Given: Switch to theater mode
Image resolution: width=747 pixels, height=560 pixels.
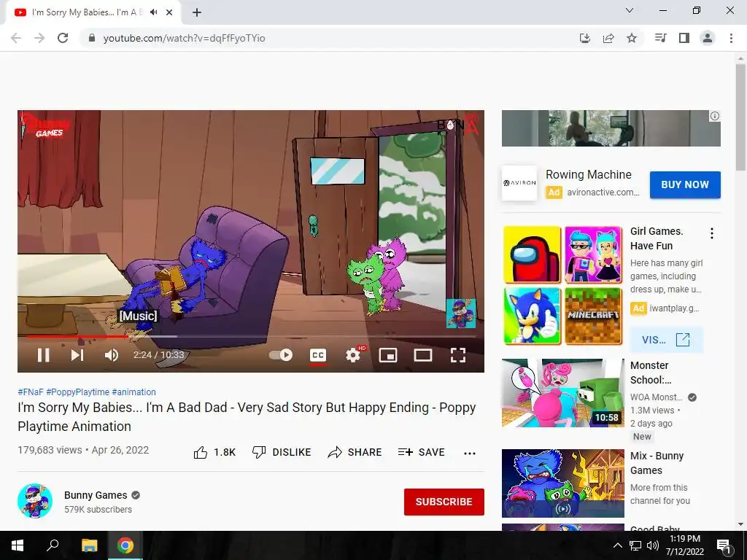Looking at the screenshot, I should [x=422, y=355].
